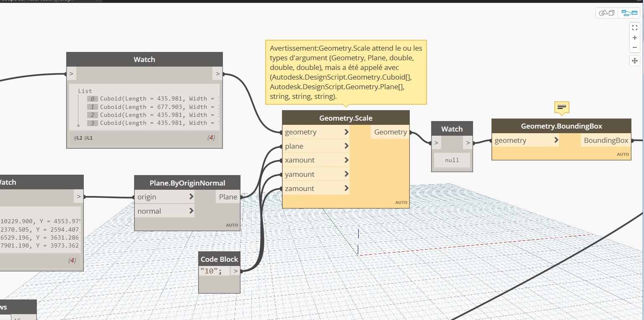Activate the Pan mode icon
644x320 pixels.
[634, 61]
